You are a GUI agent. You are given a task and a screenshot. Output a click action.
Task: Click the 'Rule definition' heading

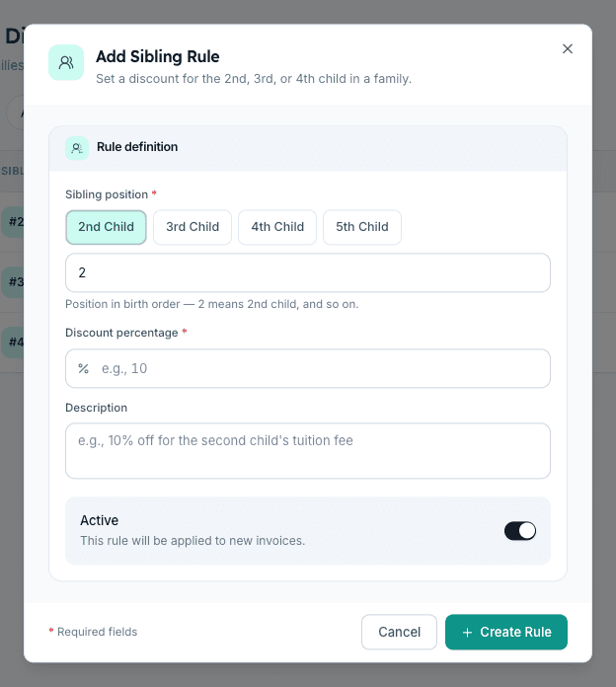coord(137,147)
